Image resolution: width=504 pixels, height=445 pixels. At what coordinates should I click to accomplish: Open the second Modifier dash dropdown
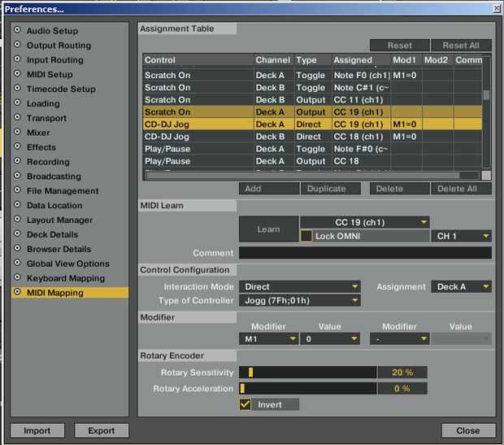[x=399, y=338]
